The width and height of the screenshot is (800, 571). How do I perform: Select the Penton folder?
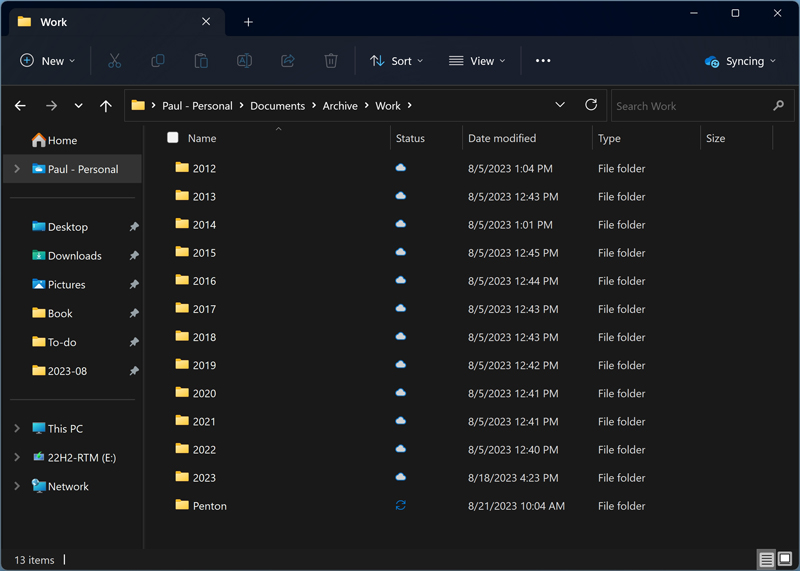click(209, 506)
